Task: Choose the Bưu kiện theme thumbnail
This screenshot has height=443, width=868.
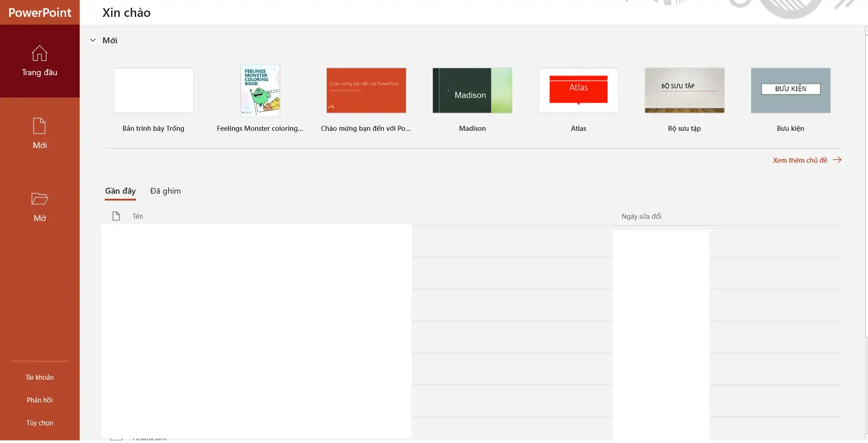Action: pyautogui.click(x=791, y=90)
